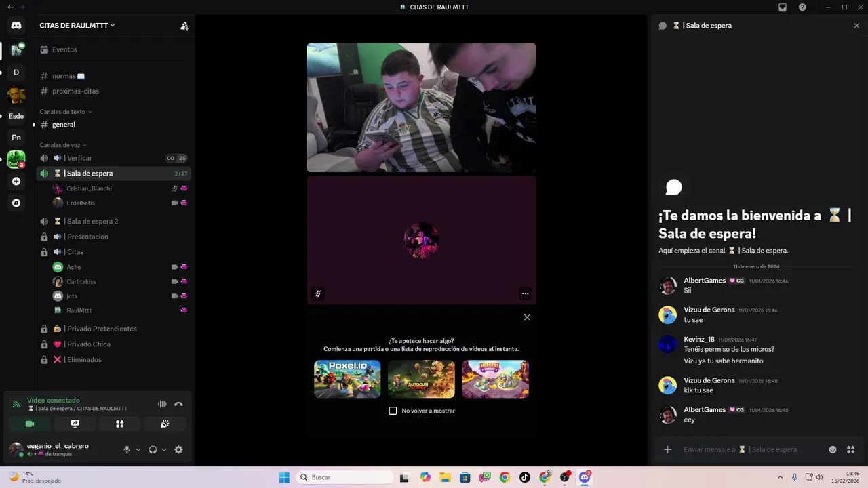Open Google Chrome from the taskbar
The height and width of the screenshot is (488, 868).
pyautogui.click(x=505, y=477)
